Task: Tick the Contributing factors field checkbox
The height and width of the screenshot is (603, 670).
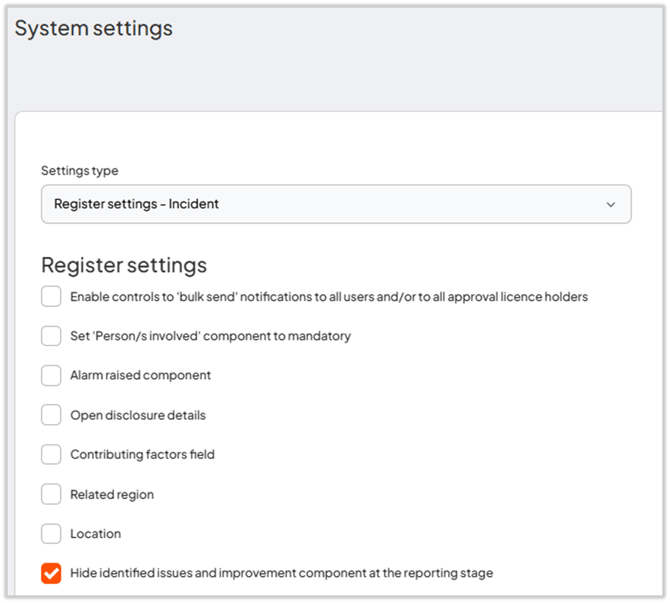Action: 51,455
